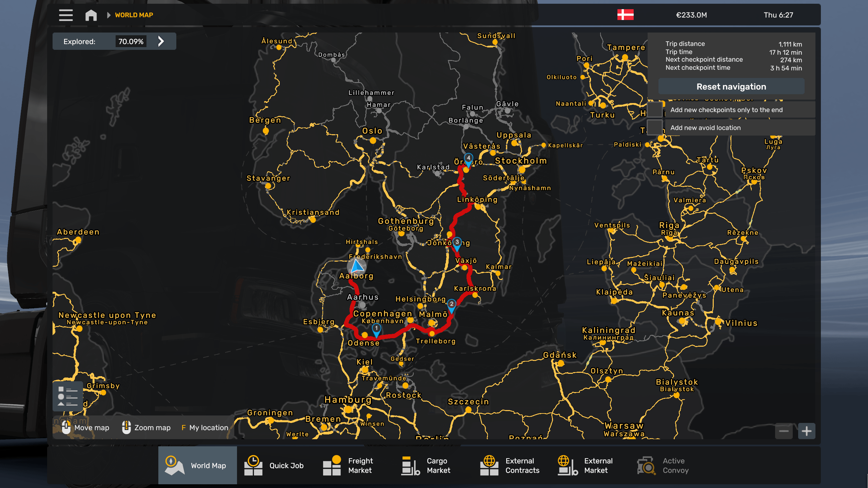868x488 pixels.
Task: Zoom out map with minus button
Action: click(784, 431)
